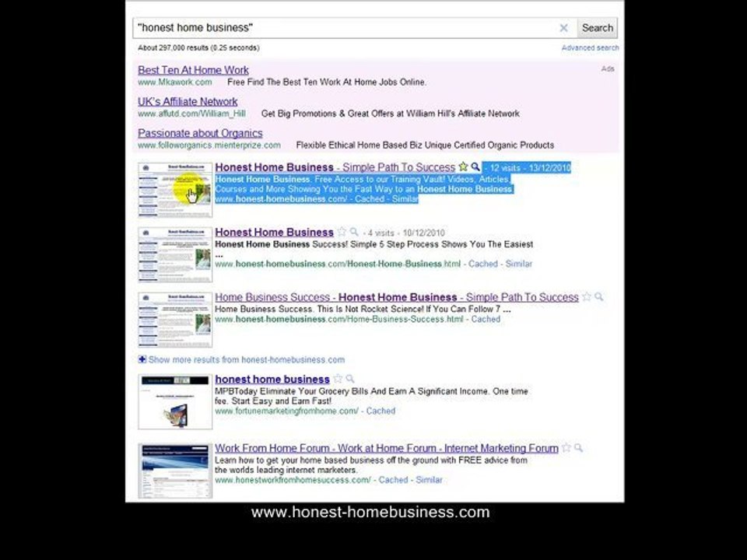Image resolution: width=747 pixels, height=560 pixels.
Task: Open the Advanced search link
Action: 590,48
